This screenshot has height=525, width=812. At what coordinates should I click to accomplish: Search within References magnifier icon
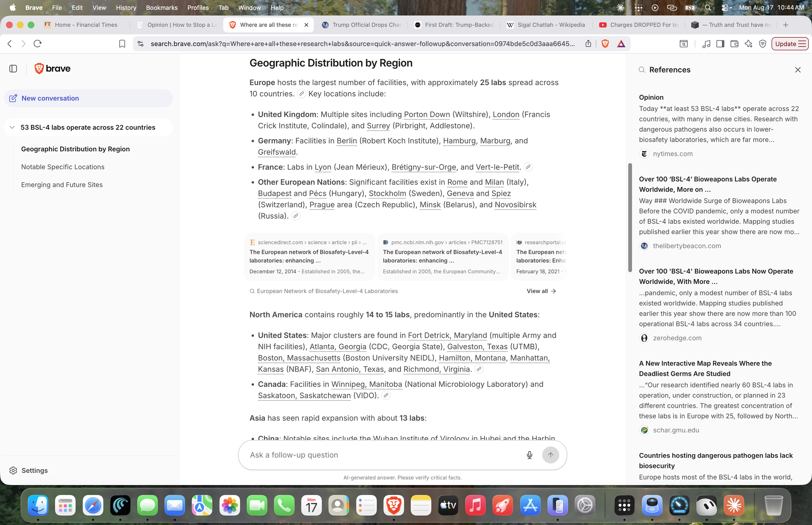641,70
